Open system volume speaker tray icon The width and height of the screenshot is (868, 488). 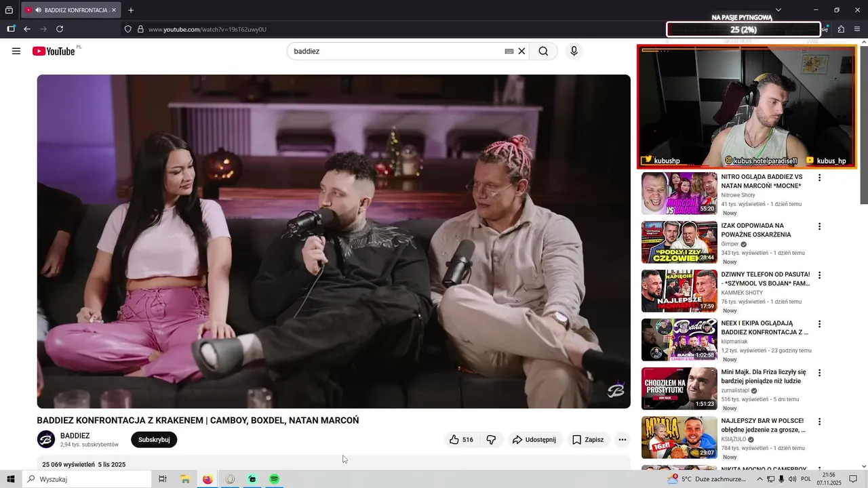[x=792, y=479]
